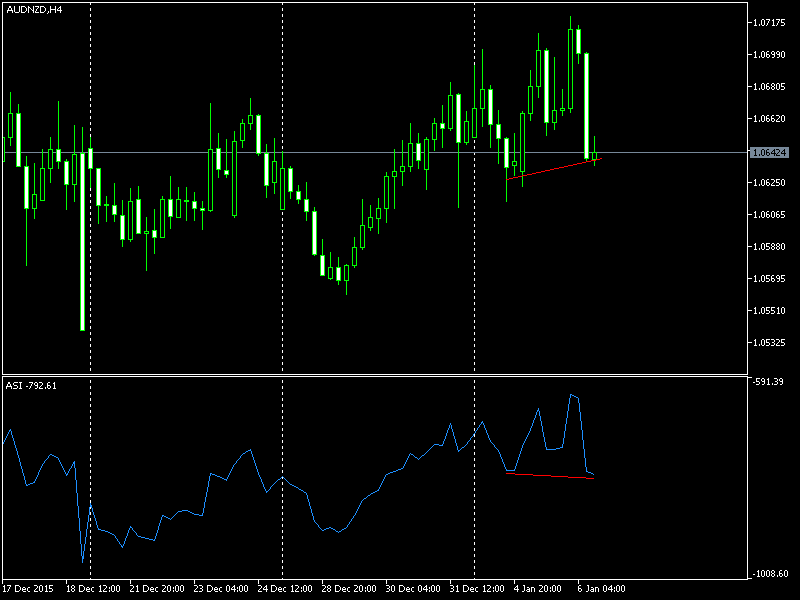Click the 24 Dec 12:00 time label
The image size is (800, 600).
click(285, 589)
